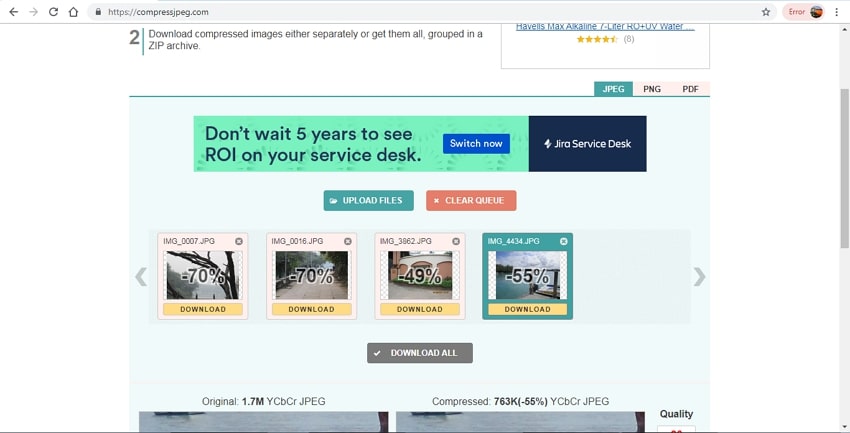Select the IMG_3862.JPG thumbnail
This screenshot has width=850, height=433.
point(419,275)
